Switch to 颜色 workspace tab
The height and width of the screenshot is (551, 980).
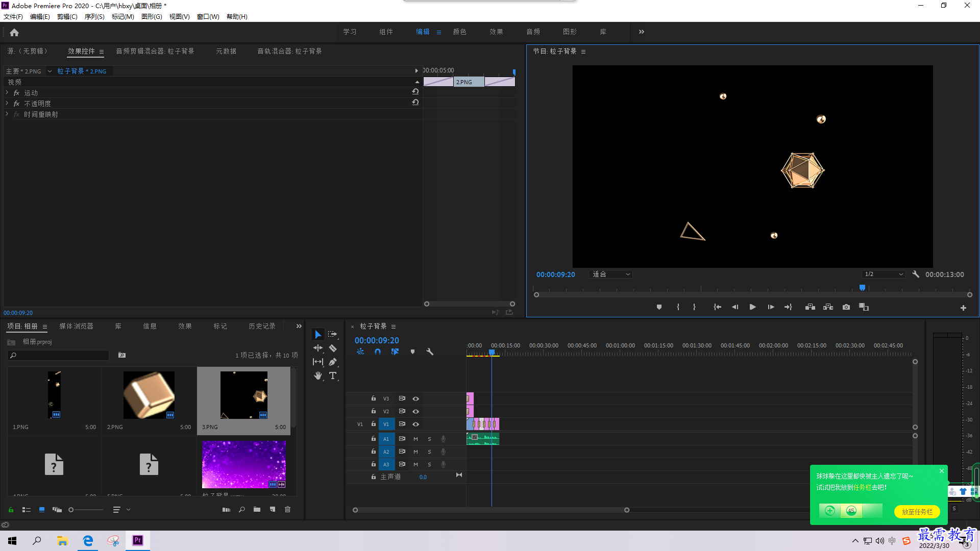click(x=460, y=32)
